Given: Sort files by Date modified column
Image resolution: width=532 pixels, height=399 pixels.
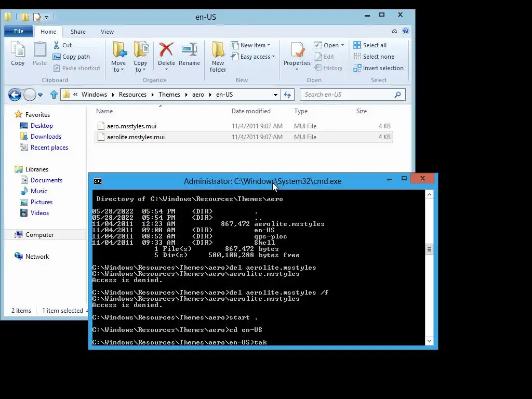Looking at the screenshot, I should (251, 111).
